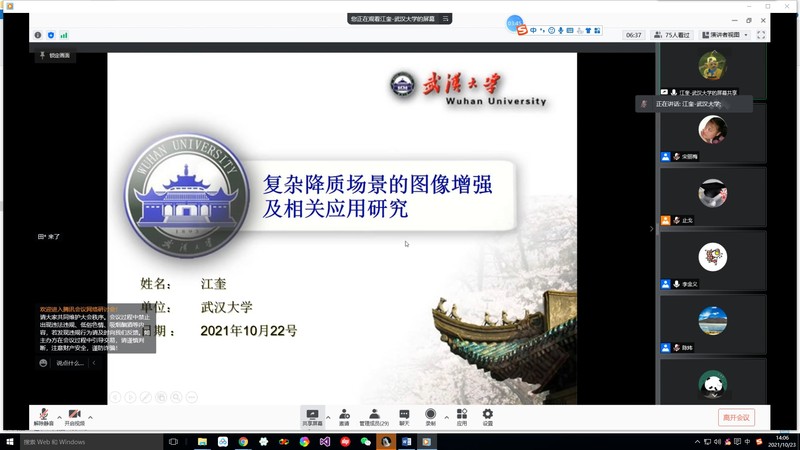Collapse the chat input with arrow button
Image resolution: width=800 pixels, height=450 pixels.
[x=94, y=363]
